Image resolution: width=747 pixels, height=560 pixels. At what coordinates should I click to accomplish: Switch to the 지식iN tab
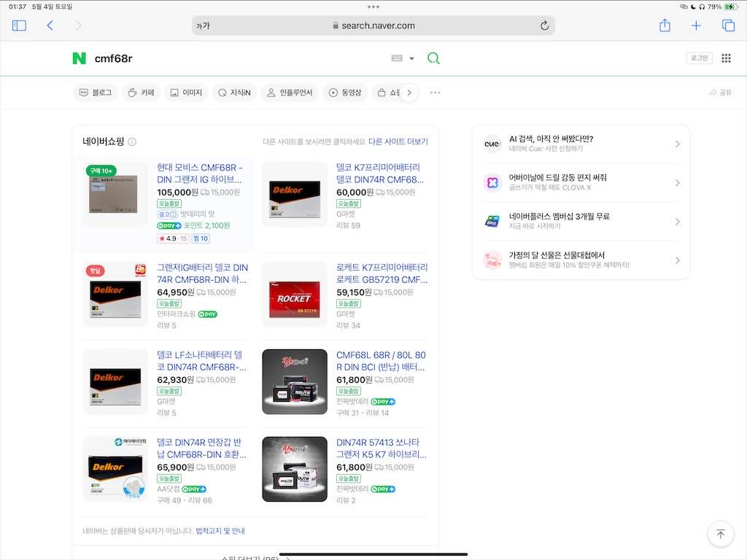[234, 93]
